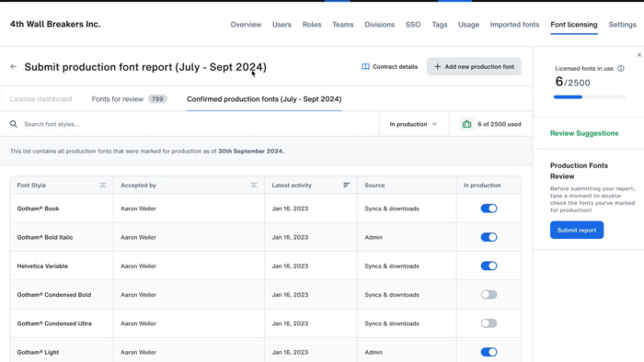Viewport: 644px width, 362px height.
Task: Go back using the left arrow icon
Action: 14,66
